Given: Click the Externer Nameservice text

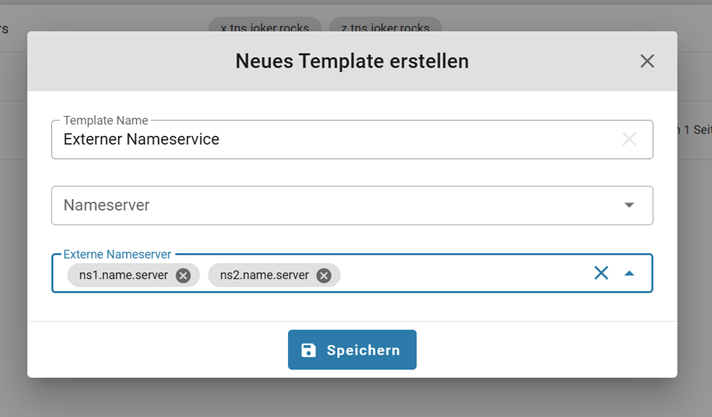Looking at the screenshot, I should tap(141, 140).
